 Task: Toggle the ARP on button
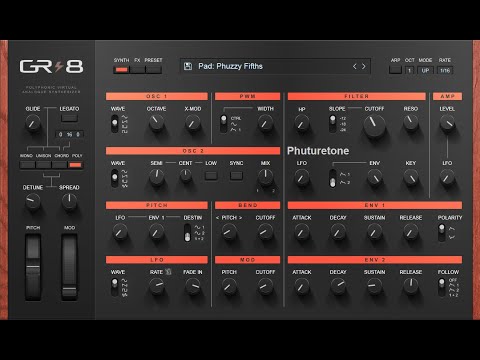point(395,70)
